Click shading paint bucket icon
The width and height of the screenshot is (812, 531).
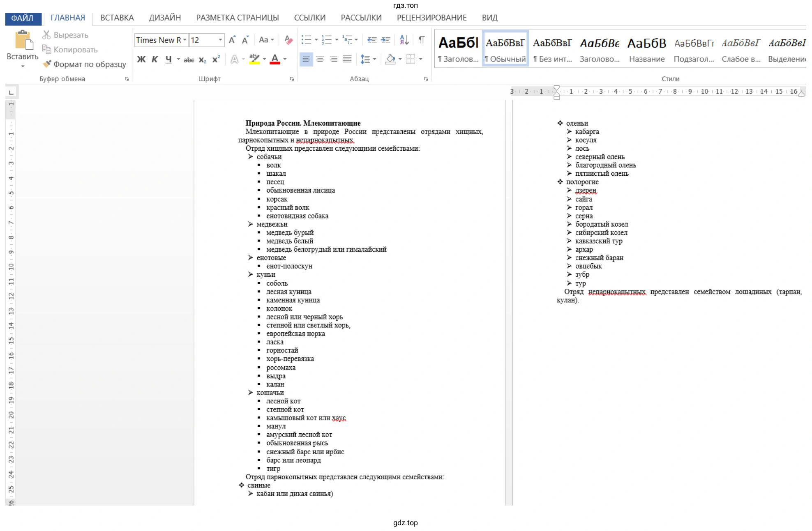[390, 59]
